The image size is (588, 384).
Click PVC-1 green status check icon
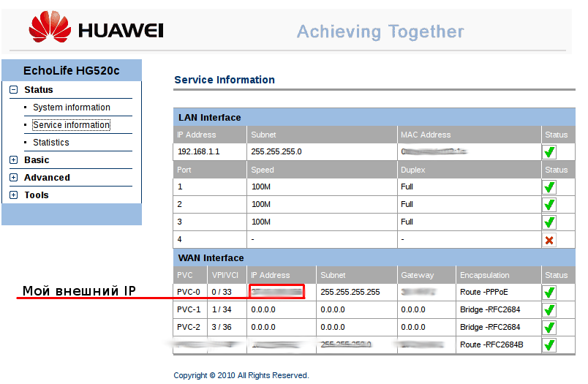tap(549, 310)
